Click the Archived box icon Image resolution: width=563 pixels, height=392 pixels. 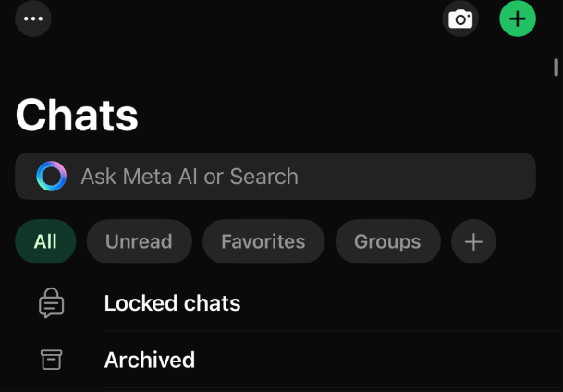coord(51,360)
